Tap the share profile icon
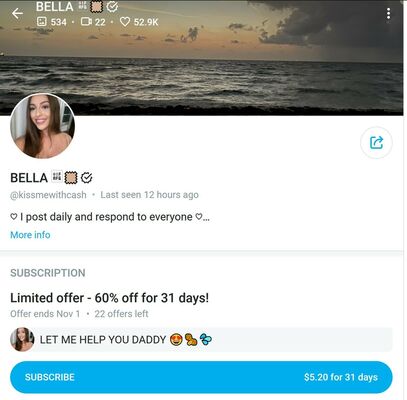 click(376, 142)
